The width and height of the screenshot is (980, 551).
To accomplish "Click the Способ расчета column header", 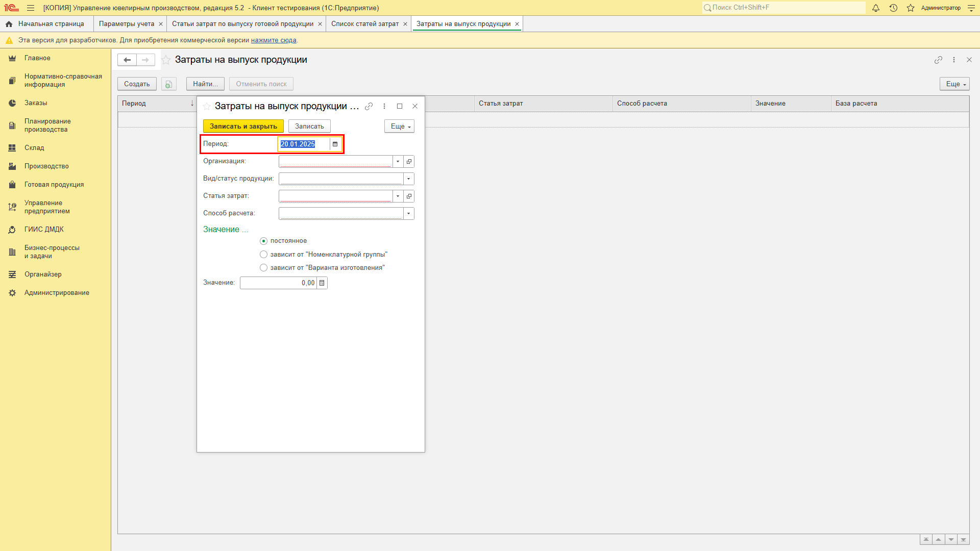I will 682,104.
